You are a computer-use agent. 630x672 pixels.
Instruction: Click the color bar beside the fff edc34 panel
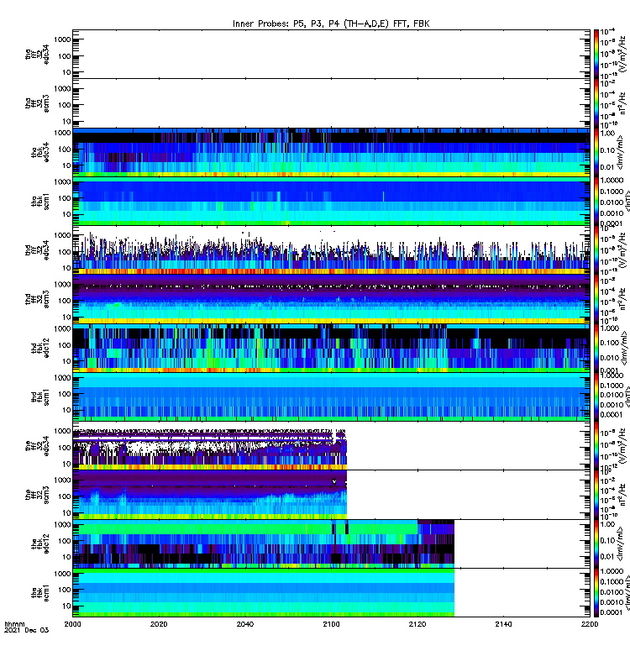(x=596, y=446)
